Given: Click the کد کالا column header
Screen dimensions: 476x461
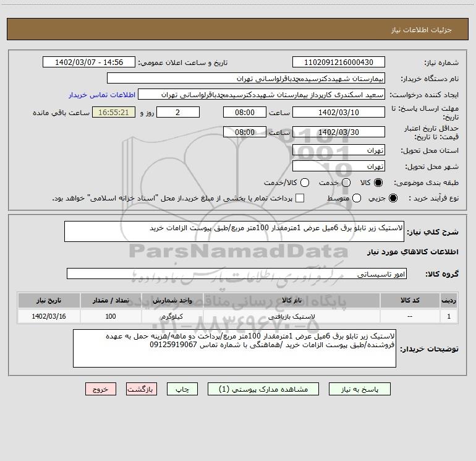Looking at the screenshot, I should (x=410, y=300).
